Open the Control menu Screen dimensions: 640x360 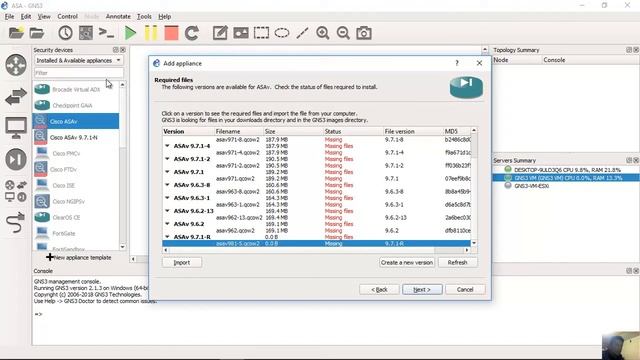click(x=67, y=16)
